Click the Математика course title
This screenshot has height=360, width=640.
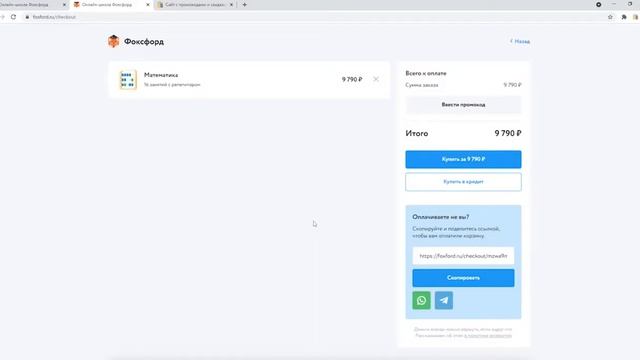tap(161, 75)
